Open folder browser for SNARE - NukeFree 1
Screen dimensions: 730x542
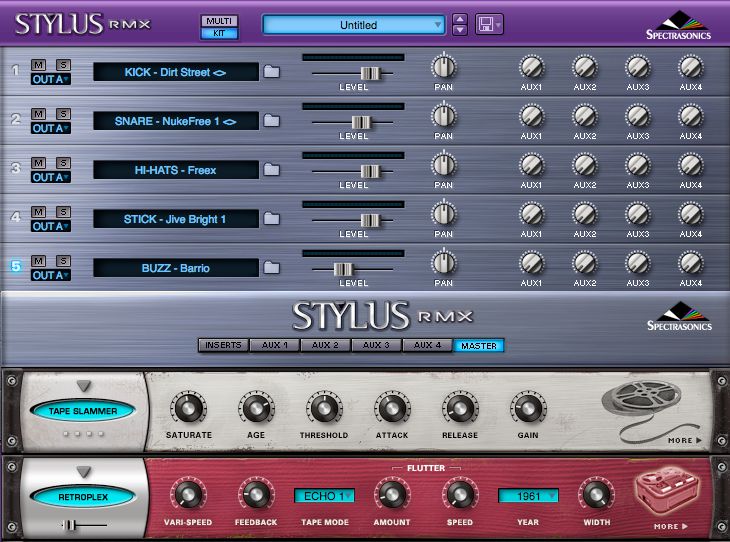pos(272,121)
